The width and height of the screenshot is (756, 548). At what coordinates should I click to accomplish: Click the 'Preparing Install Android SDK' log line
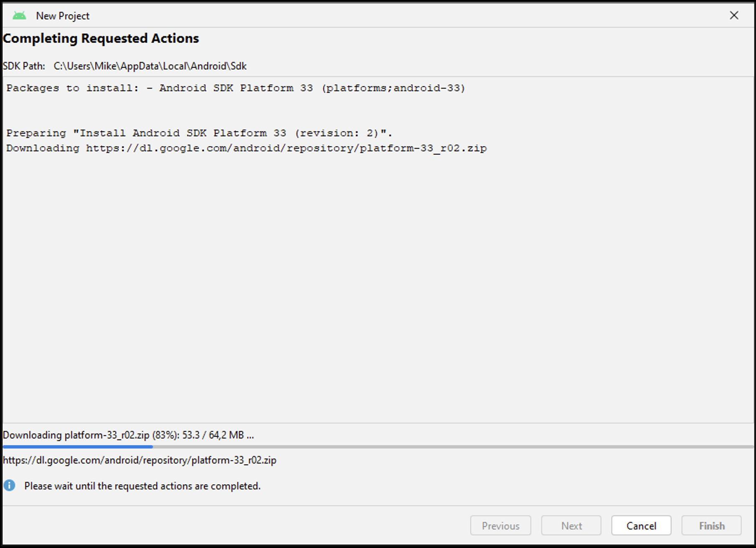pos(199,133)
